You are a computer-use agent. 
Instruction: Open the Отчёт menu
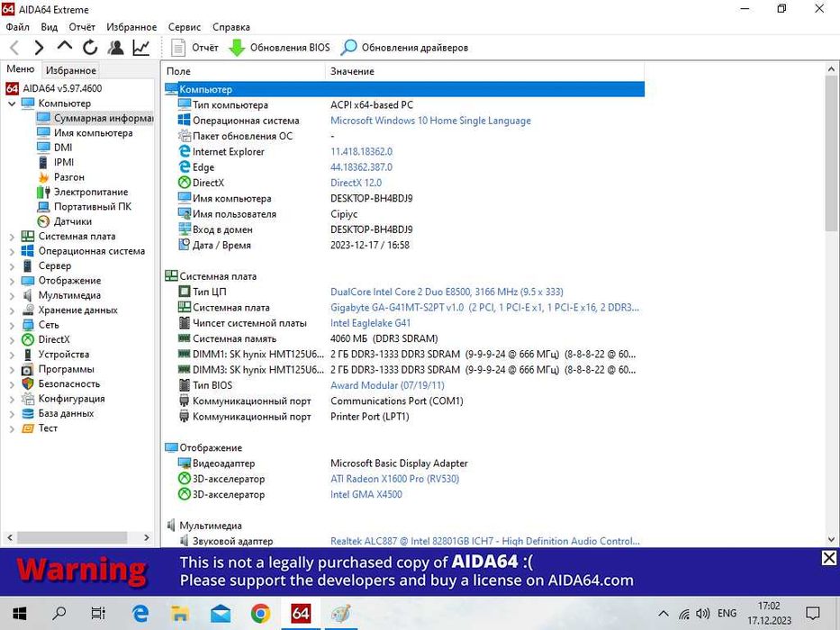[82, 27]
